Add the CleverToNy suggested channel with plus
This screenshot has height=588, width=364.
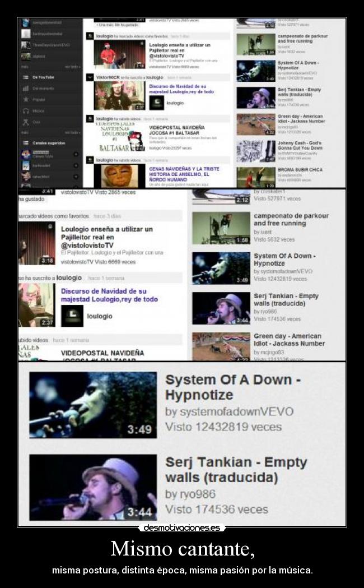tap(76, 154)
